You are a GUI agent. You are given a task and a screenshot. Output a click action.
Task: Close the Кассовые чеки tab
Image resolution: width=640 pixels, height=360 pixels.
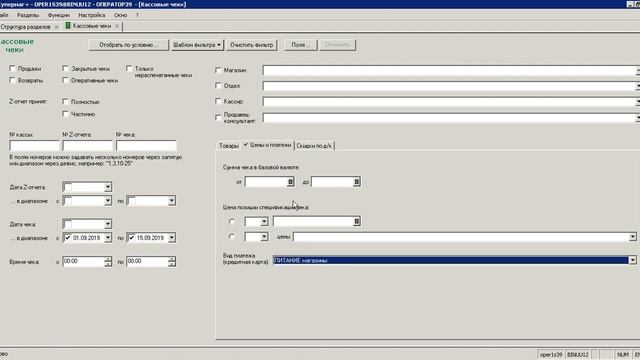point(117,26)
